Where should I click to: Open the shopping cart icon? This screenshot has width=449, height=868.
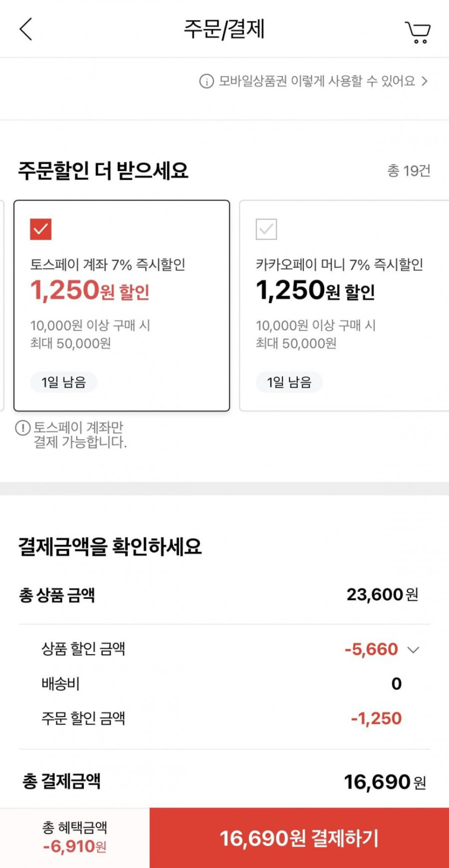(418, 32)
